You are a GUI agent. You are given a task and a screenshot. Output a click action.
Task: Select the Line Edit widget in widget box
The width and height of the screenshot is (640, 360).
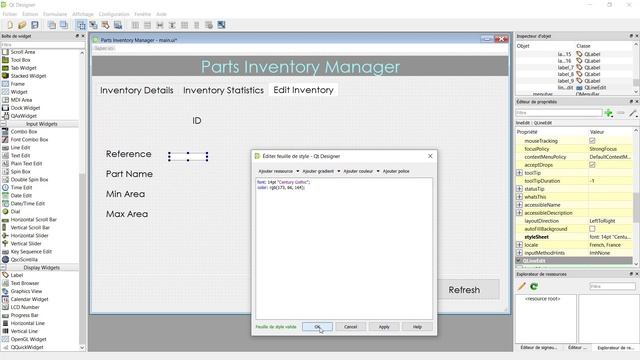coord(20,148)
